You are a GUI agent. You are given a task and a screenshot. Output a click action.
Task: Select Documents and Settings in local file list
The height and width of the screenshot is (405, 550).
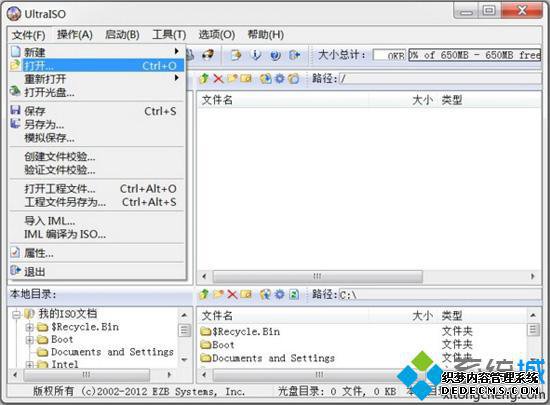(x=273, y=358)
